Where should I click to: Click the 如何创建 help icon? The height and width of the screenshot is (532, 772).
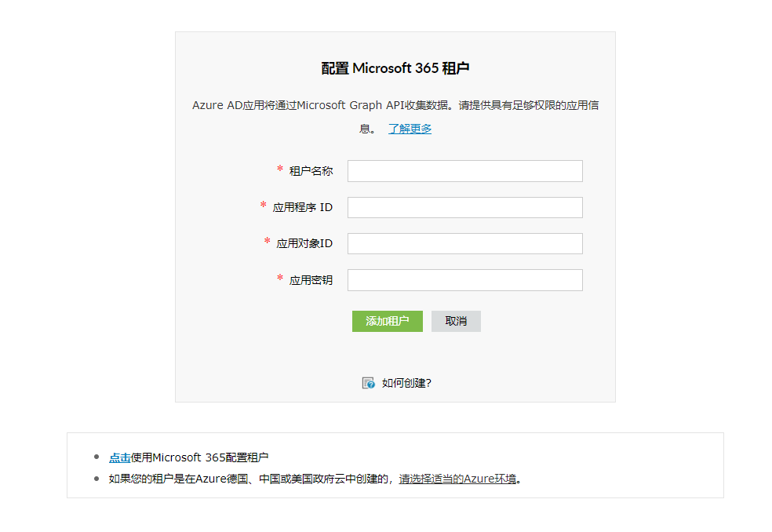coord(368,383)
